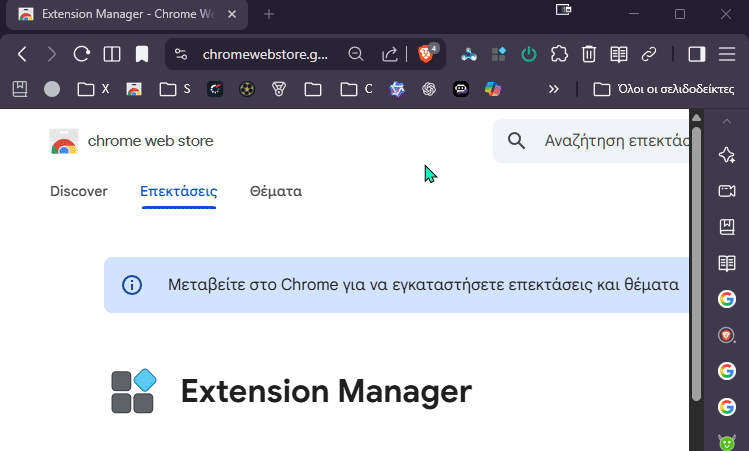This screenshot has width=749, height=451.
Task: Toggle the split view icon in toolbar
Action: click(x=112, y=54)
